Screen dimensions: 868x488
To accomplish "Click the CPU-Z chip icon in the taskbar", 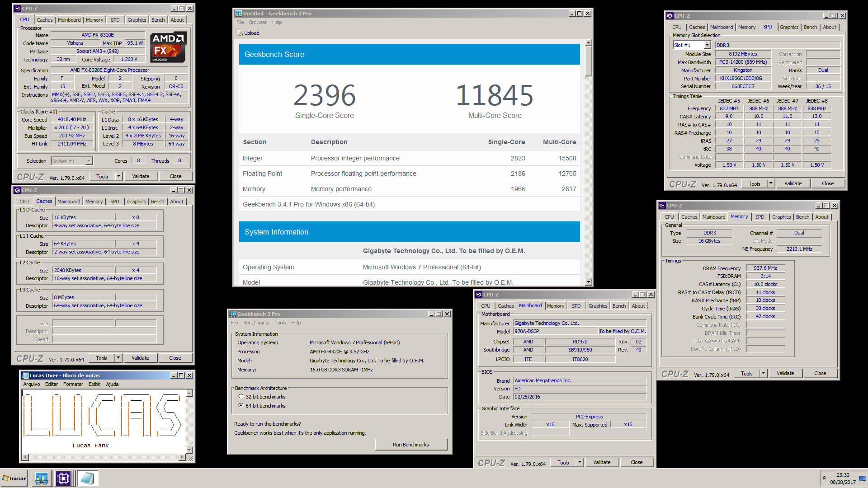I will tap(63, 479).
